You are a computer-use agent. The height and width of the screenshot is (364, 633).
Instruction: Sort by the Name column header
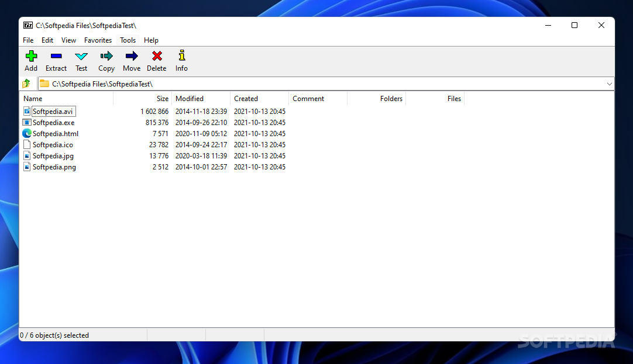pyautogui.click(x=67, y=99)
